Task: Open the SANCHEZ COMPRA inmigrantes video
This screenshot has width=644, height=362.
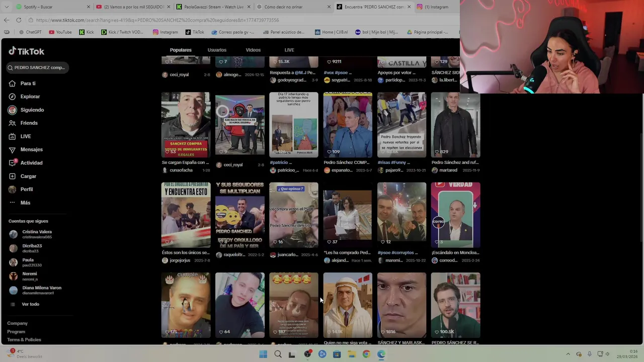Action: (x=186, y=125)
